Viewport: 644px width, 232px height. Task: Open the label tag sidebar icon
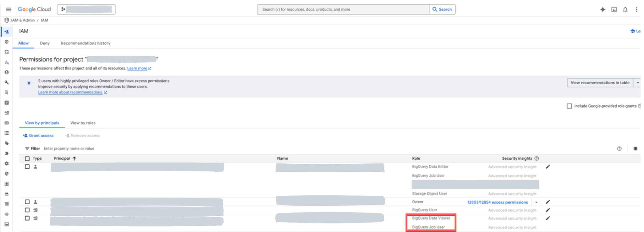tap(7, 143)
